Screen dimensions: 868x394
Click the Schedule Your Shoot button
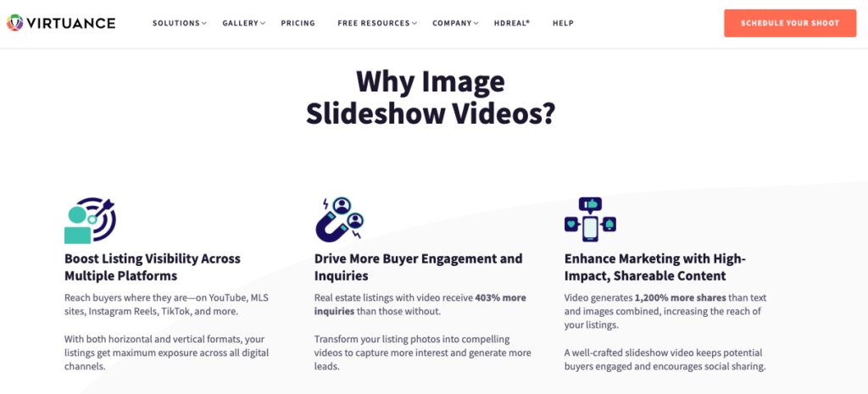(790, 23)
